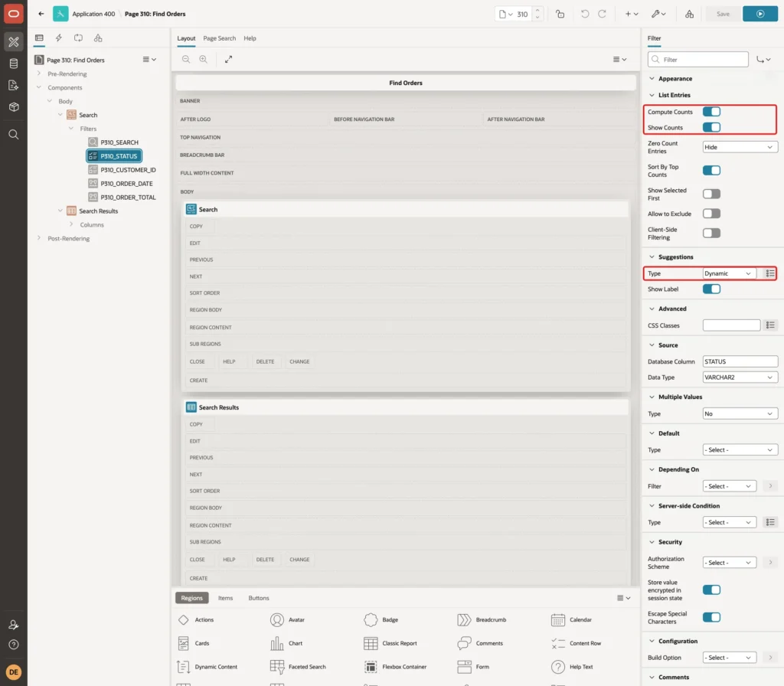Go back with the left arrow
Image resolution: width=784 pixels, height=686 pixels.
[x=41, y=14]
